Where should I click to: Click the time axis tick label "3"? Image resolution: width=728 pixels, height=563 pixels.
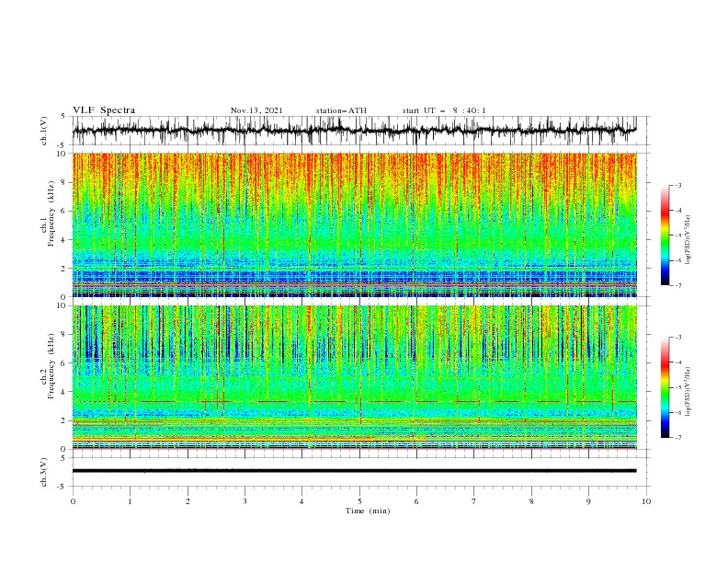(x=245, y=501)
